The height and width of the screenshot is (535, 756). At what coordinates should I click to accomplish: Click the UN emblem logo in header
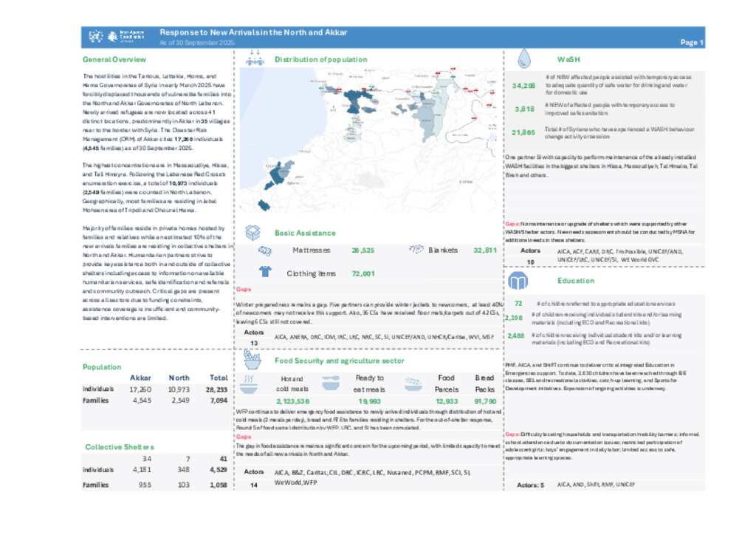(x=94, y=37)
